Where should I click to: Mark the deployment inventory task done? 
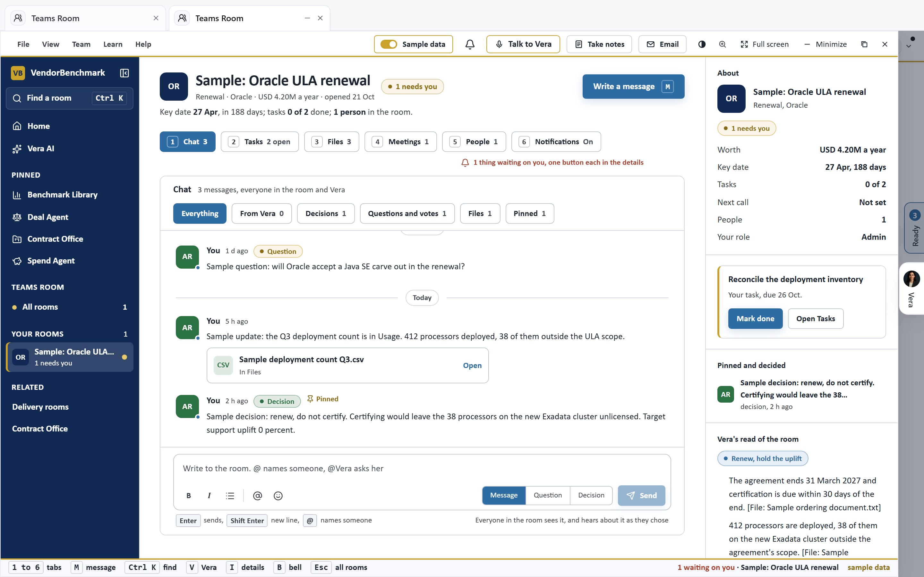pyautogui.click(x=755, y=318)
